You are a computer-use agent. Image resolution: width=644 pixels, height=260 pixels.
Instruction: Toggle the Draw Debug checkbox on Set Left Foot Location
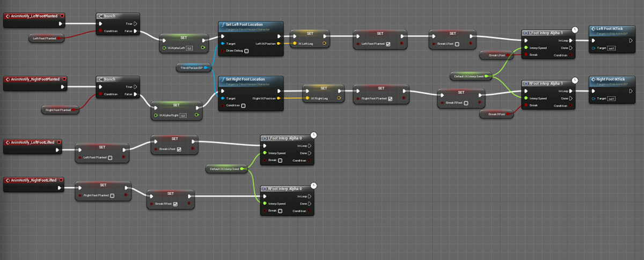(247, 51)
